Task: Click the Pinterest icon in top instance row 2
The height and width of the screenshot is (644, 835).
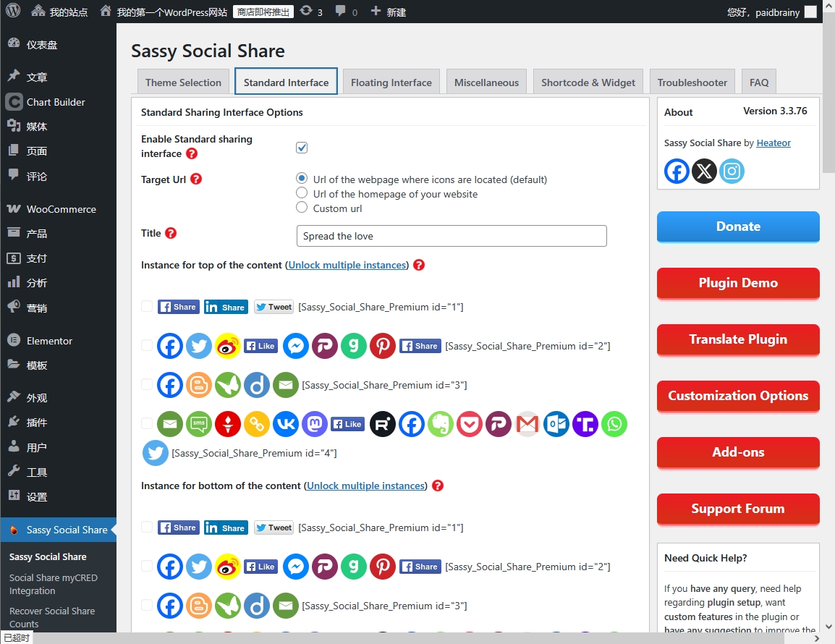Action: tap(382, 346)
